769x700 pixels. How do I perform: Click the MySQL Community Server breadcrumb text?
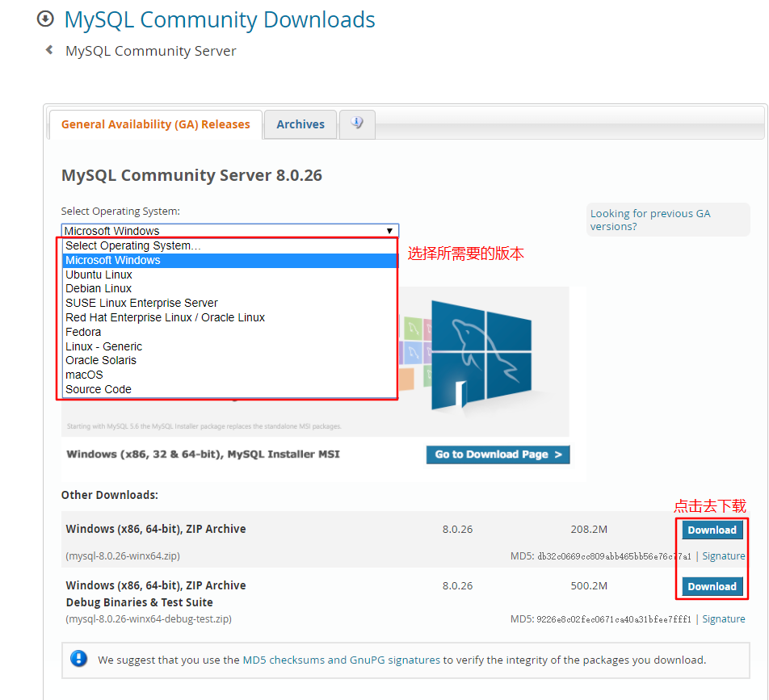pyautogui.click(x=150, y=51)
